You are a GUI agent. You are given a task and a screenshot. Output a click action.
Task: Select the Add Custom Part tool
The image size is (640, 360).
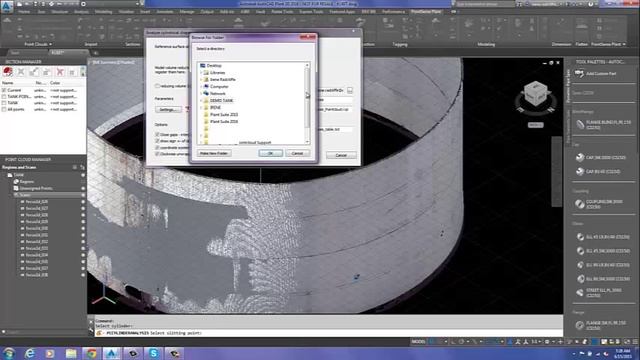coord(596,74)
